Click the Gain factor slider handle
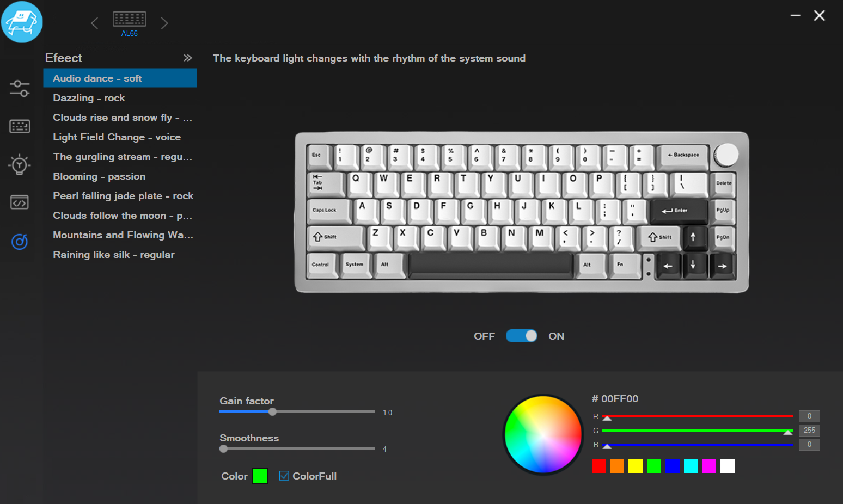843x504 pixels. click(273, 412)
